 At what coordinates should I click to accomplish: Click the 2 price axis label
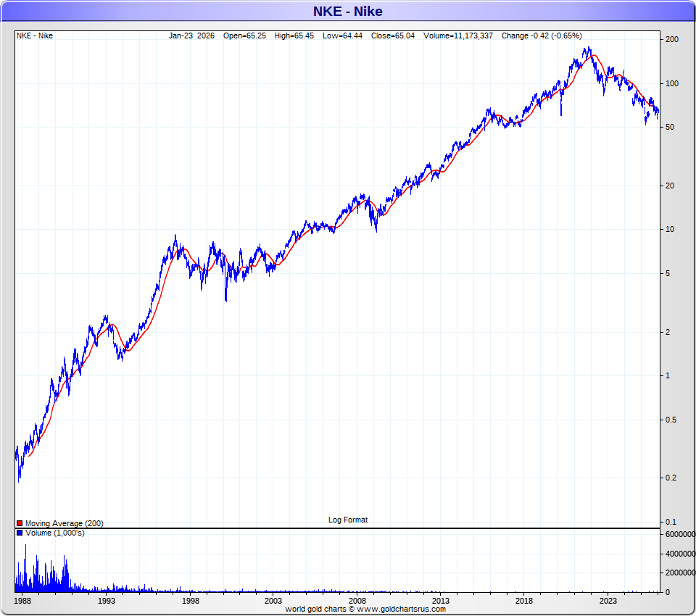668,332
